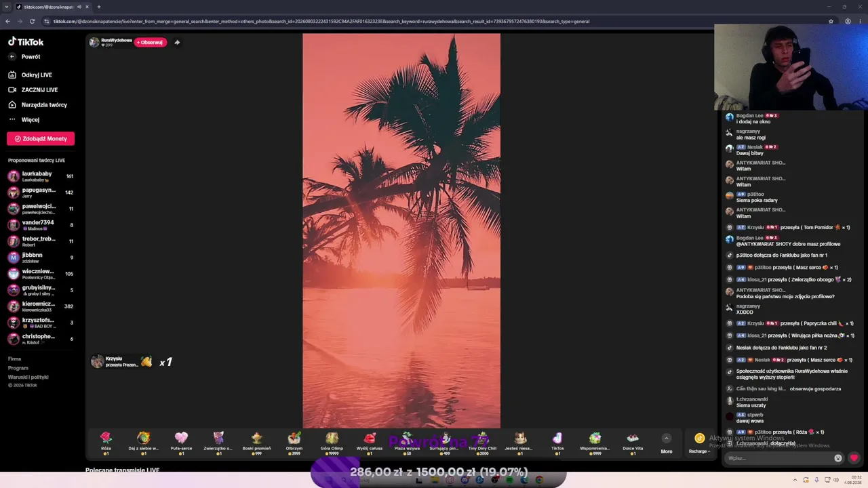Open the Warunki i polityki footer link

(28, 377)
